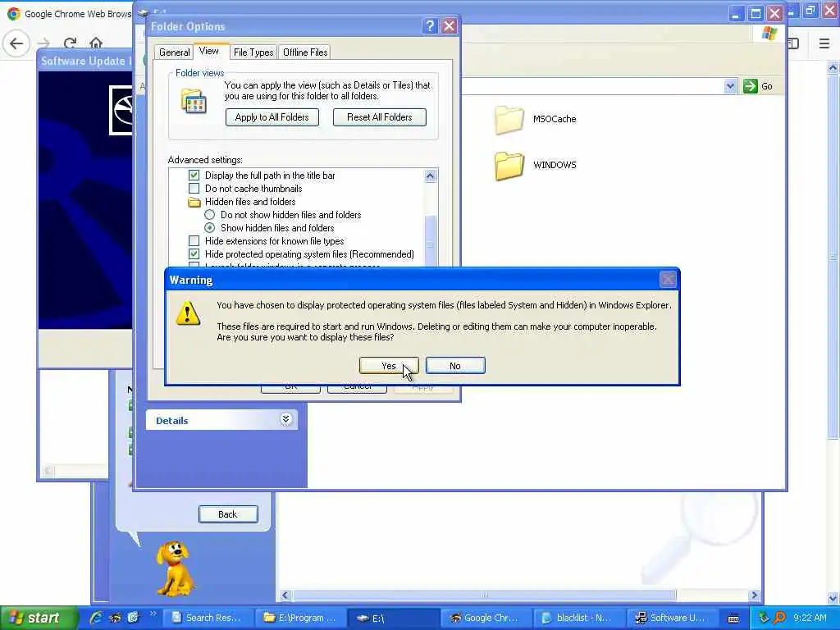Click the Chrome page scroll up arrow
This screenshot has height=630, width=840.
click(833, 67)
